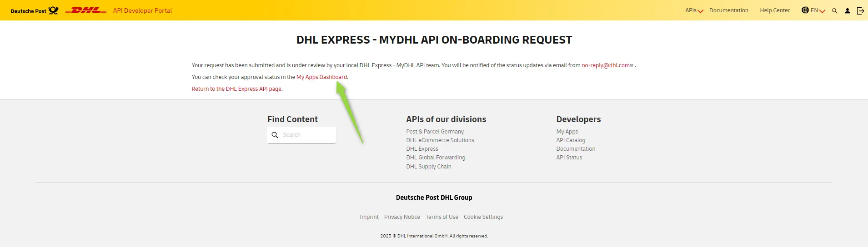The width and height of the screenshot is (868, 247).
Task: Open Help Center in the header
Action: coord(775,10)
